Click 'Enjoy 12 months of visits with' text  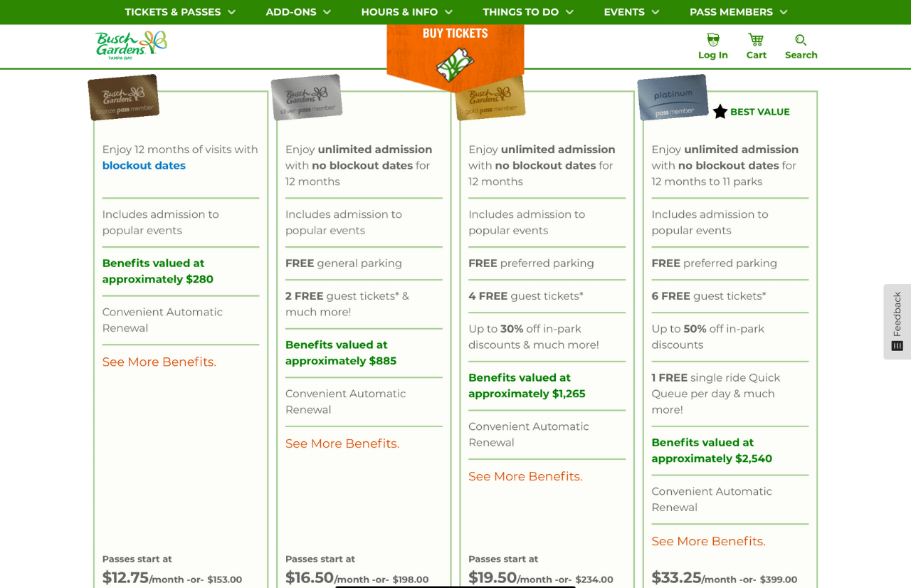pyautogui.click(x=180, y=149)
